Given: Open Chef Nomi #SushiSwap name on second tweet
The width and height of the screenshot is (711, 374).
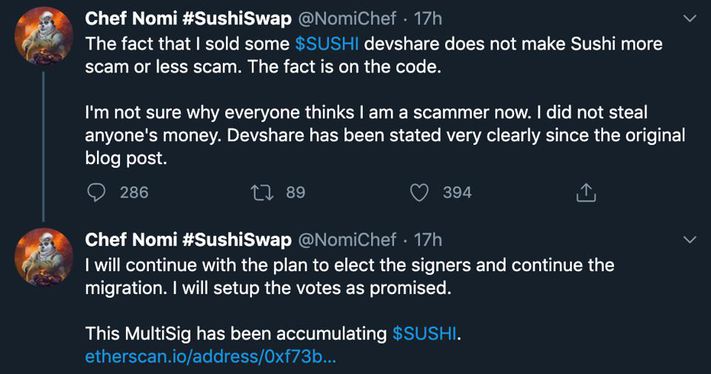Looking at the screenshot, I should click(188, 240).
